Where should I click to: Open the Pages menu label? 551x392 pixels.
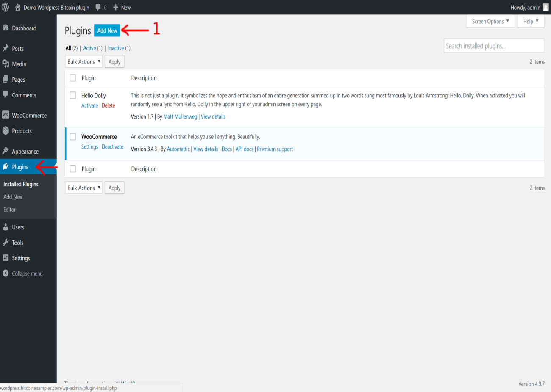[x=19, y=80]
